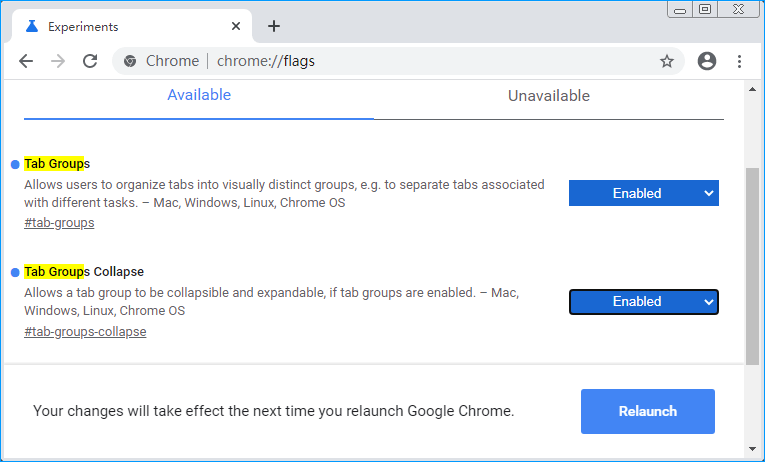Follow the #tab-groups-collapse link

(x=85, y=332)
